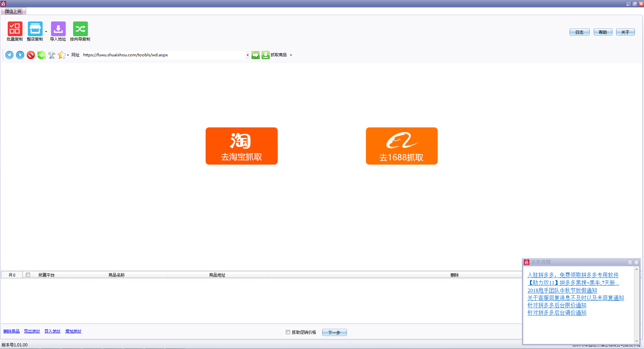Image resolution: width=644 pixels, height=349 pixels.
Task: Select the 微店上货 tab
Action: (x=13, y=11)
